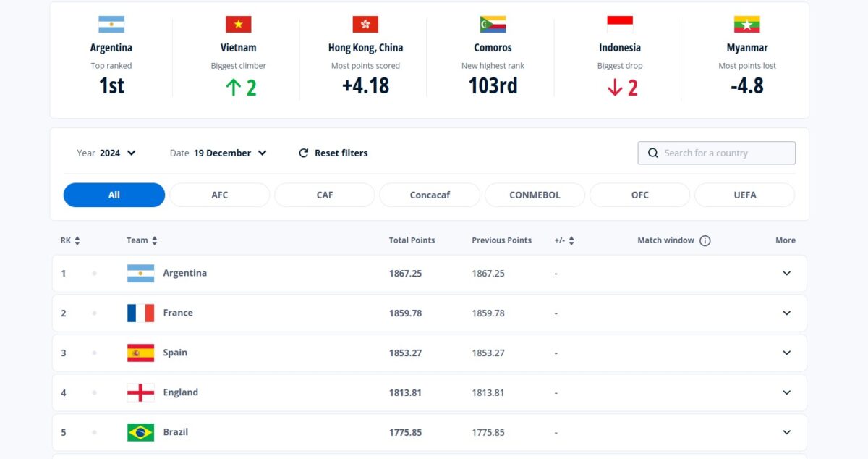Click the Hong Kong +4.18 points value
The height and width of the screenshot is (459, 868).
tap(365, 85)
